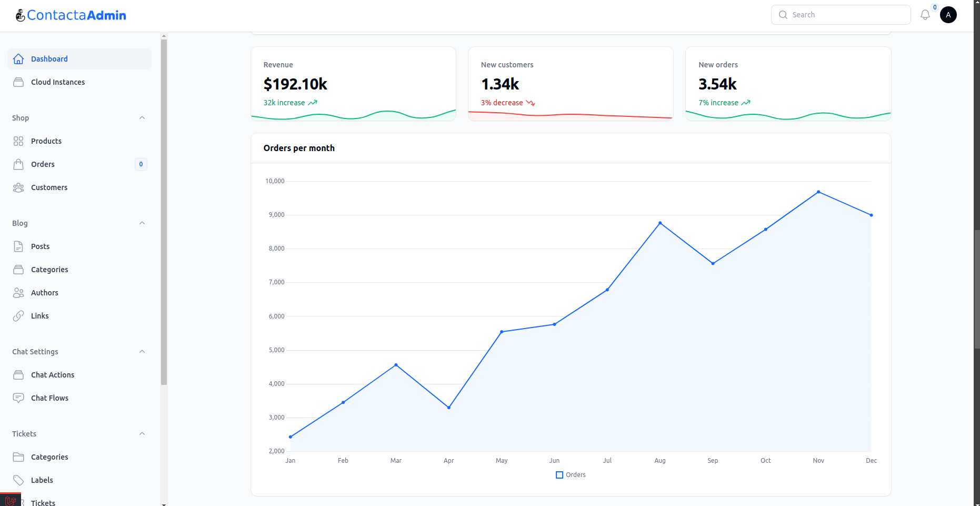Open the Posts menu item
This screenshot has width=980, height=506.
[x=40, y=246]
